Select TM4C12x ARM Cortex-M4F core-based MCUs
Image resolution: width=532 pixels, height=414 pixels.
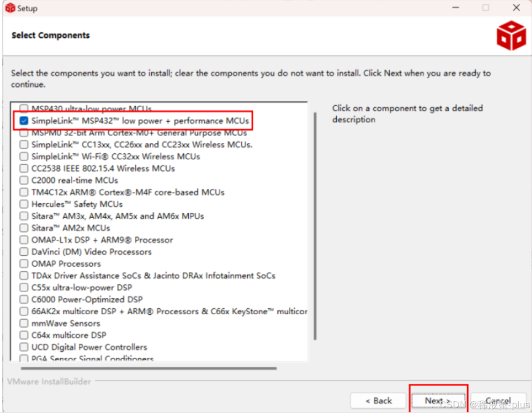(x=24, y=192)
